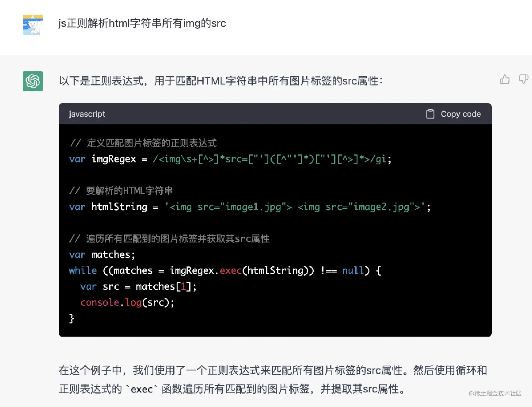Click the @稀土掘金技术社区 watermark link
Screen dimensions: 532x407
[495, 393]
